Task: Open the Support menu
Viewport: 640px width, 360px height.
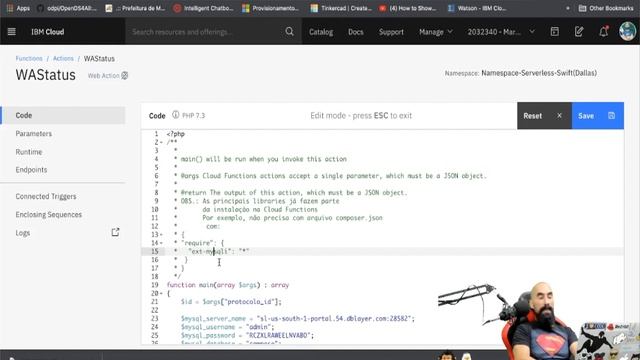Action: (x=391, y=31)
